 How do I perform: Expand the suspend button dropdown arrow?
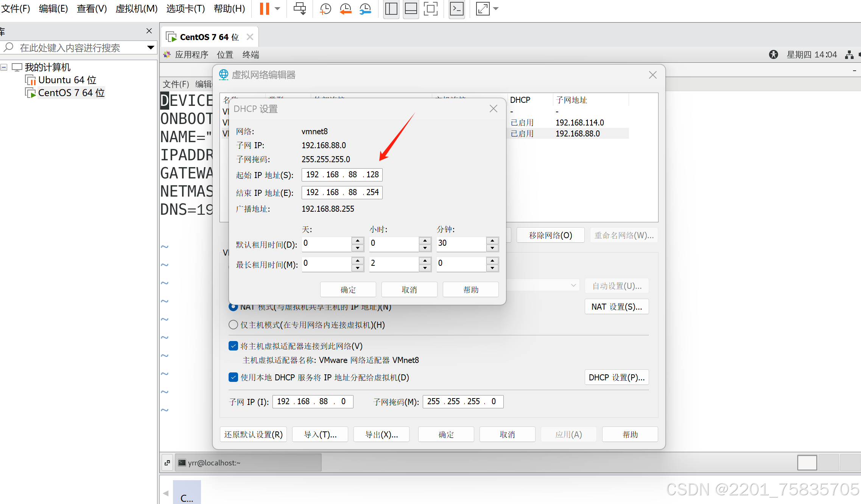click(277, 9)
